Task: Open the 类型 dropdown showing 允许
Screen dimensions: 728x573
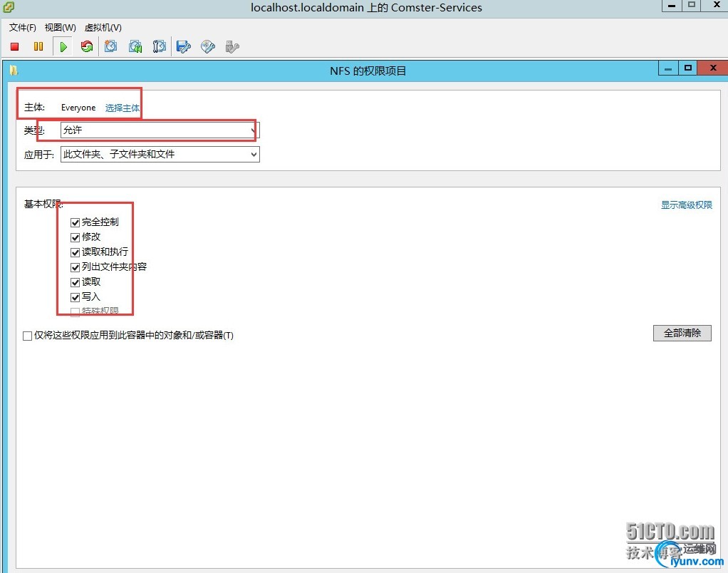Action: pos(160,130)
